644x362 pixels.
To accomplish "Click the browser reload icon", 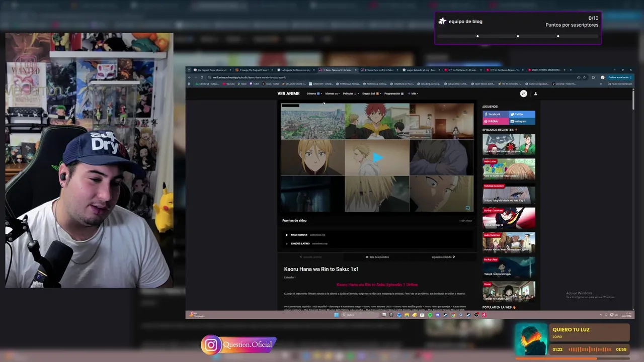I will tap(202, 77).
